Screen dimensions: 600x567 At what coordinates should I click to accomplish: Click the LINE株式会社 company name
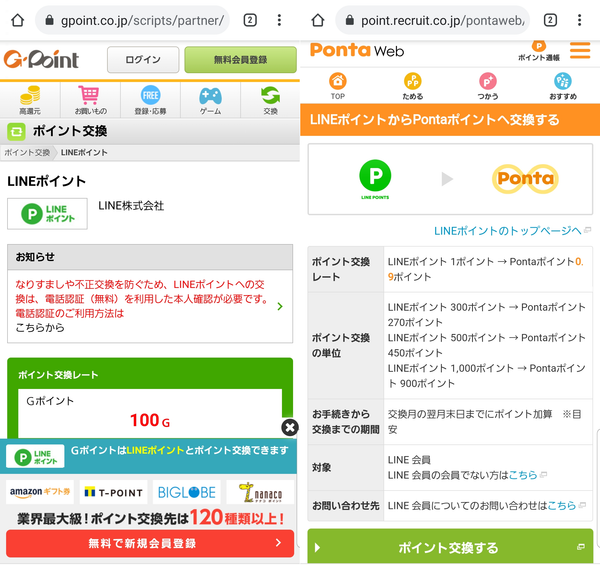tap(131, 206)
